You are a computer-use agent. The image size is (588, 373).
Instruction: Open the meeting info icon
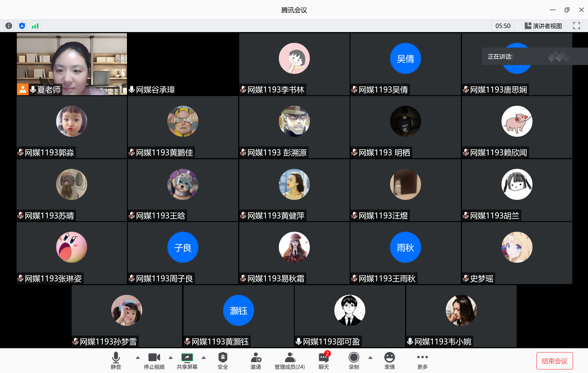pos(9,26)
